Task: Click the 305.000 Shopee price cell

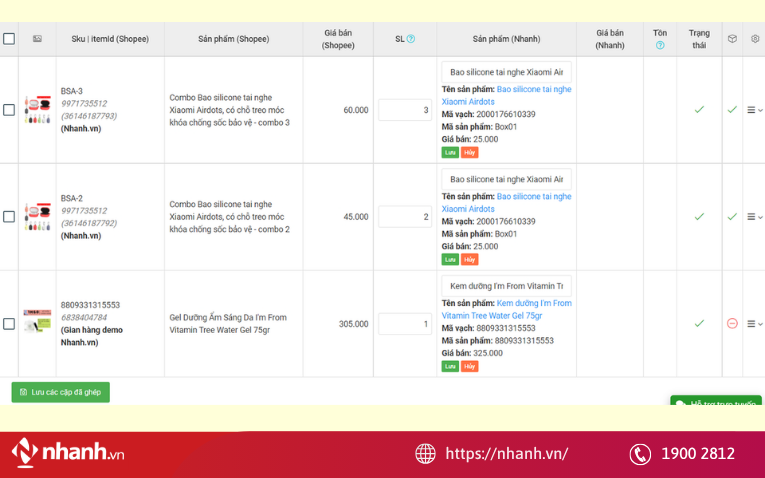Action: [x=354, y=324]
